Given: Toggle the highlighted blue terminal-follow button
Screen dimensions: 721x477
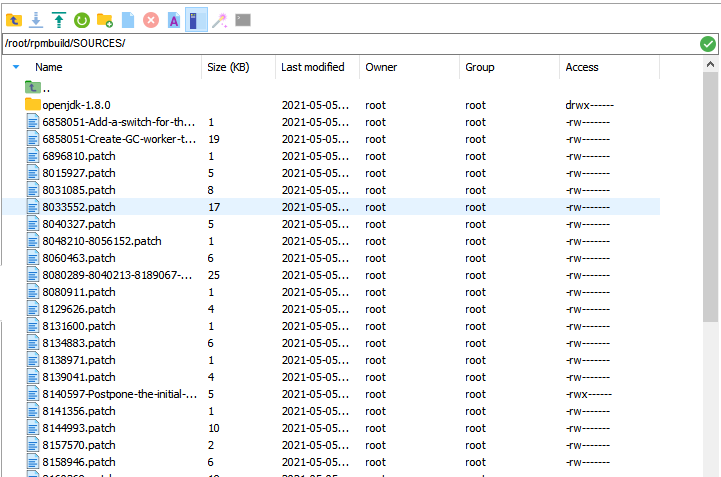Looking at the screenshot, I should [x=197, y=19].
